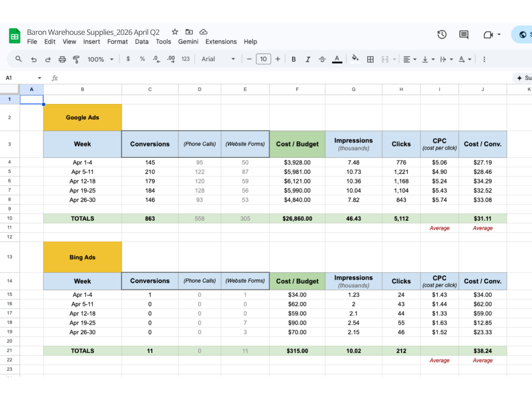Open the Help menu

coord(250,42)
